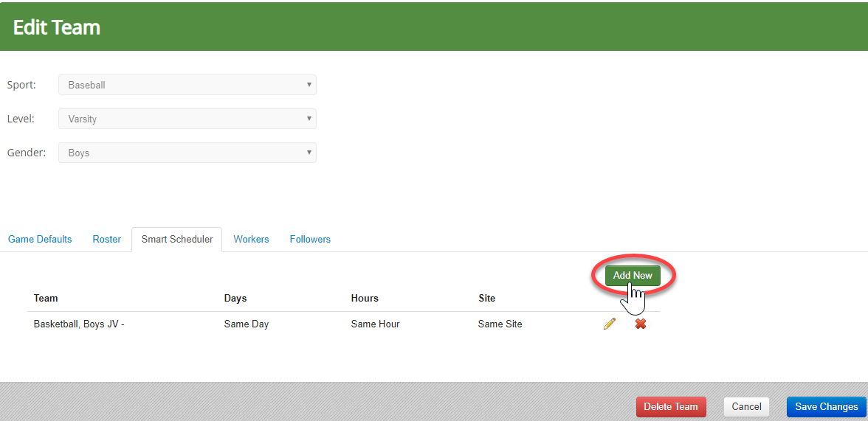Click the Site column header
The image size is (868, 421).
click(486, 298)
